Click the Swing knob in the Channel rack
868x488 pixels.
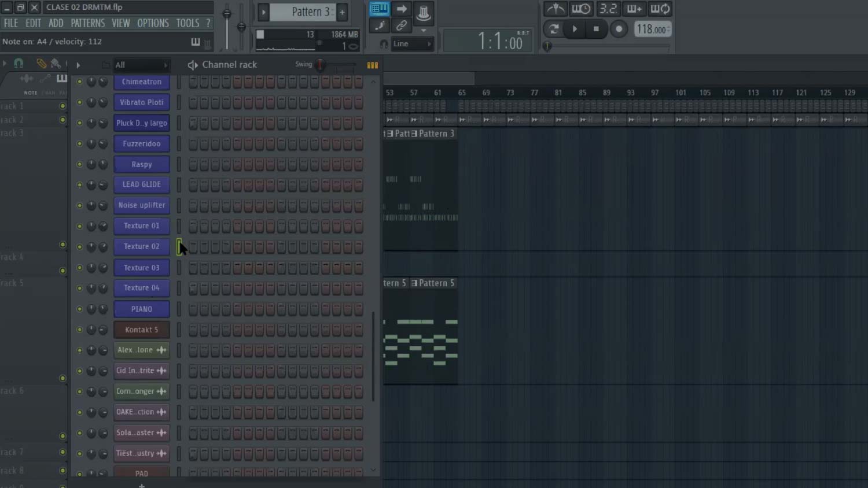click(x=320, y=65)
